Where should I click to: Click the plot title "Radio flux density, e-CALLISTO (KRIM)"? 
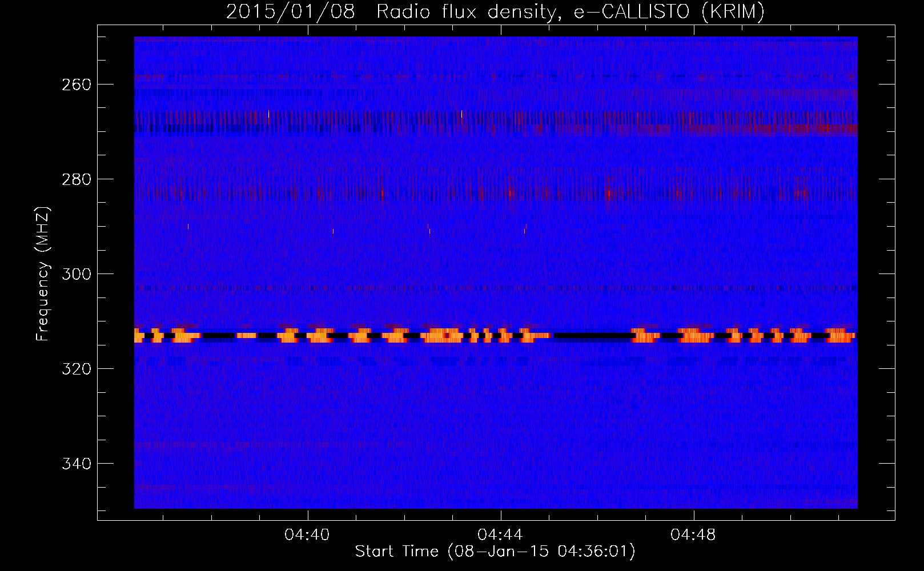pos(570,12)
